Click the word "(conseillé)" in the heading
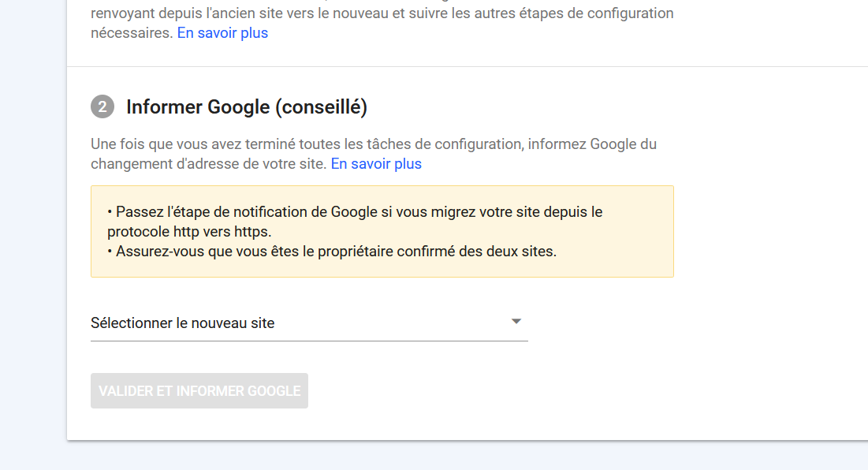 tap(321, 107)
